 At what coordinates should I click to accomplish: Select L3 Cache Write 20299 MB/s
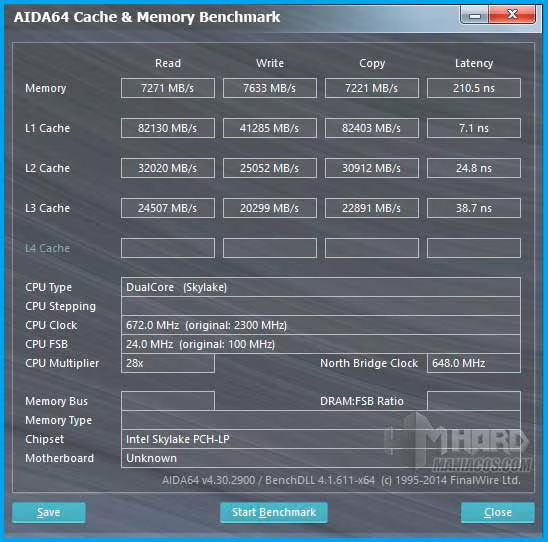[x=270, y=208]
